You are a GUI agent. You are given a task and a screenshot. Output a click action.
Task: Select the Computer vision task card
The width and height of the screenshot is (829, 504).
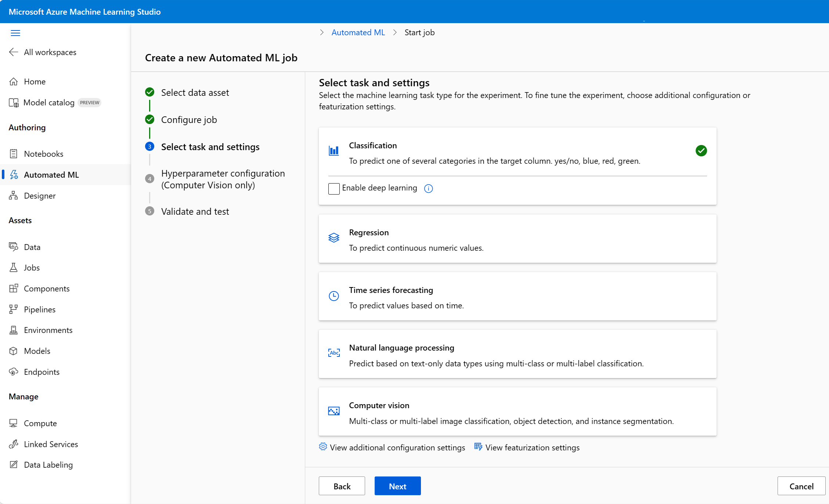[518, 411]
